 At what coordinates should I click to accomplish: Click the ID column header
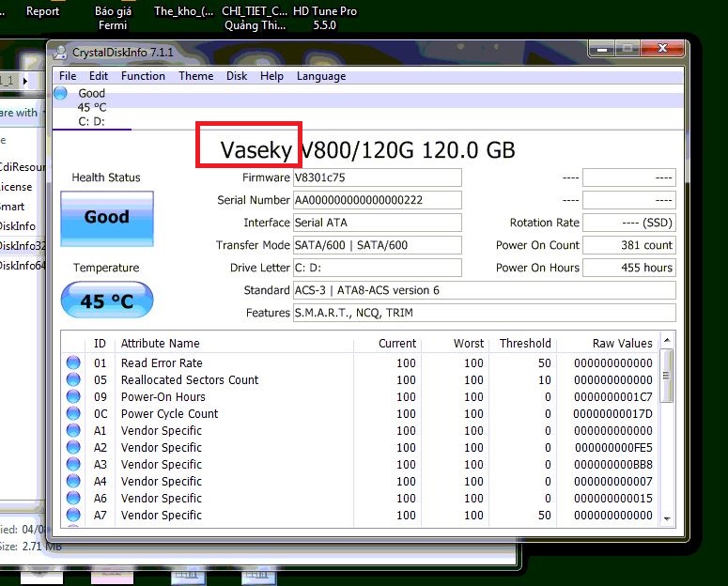point(100,343)
